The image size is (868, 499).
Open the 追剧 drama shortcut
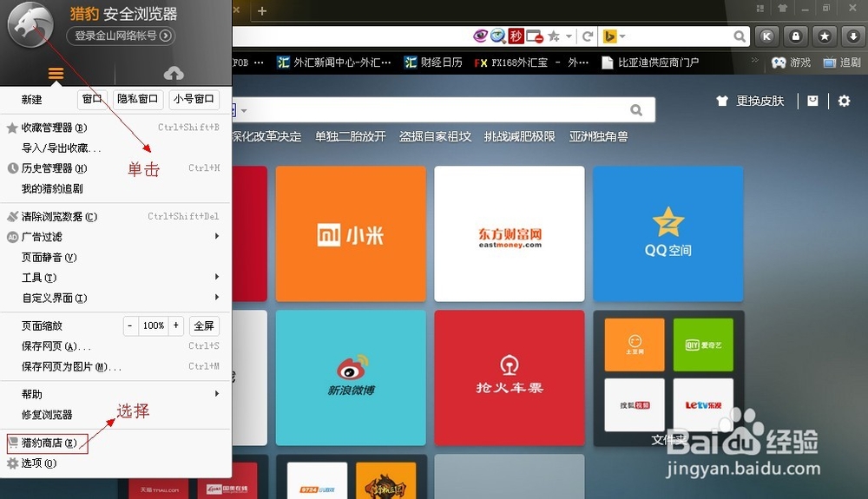(x=842, y=62)
